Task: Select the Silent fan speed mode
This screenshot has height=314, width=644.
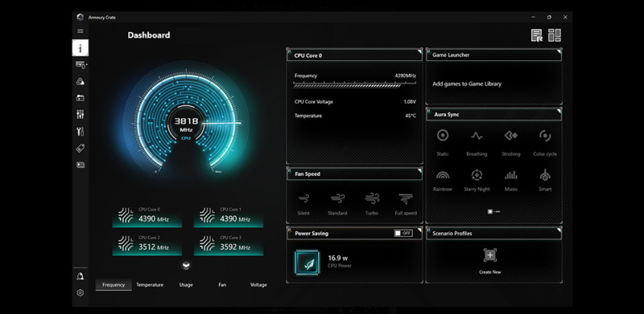Action: 304,199
